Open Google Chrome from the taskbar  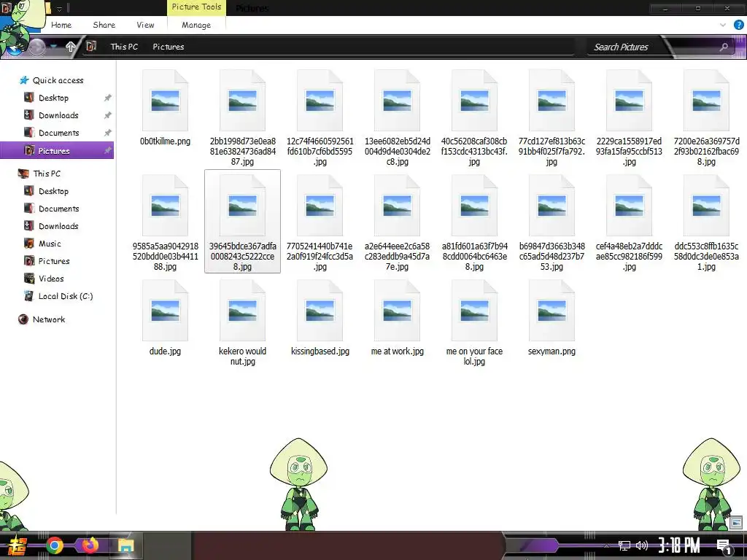(x=54, y=545)
